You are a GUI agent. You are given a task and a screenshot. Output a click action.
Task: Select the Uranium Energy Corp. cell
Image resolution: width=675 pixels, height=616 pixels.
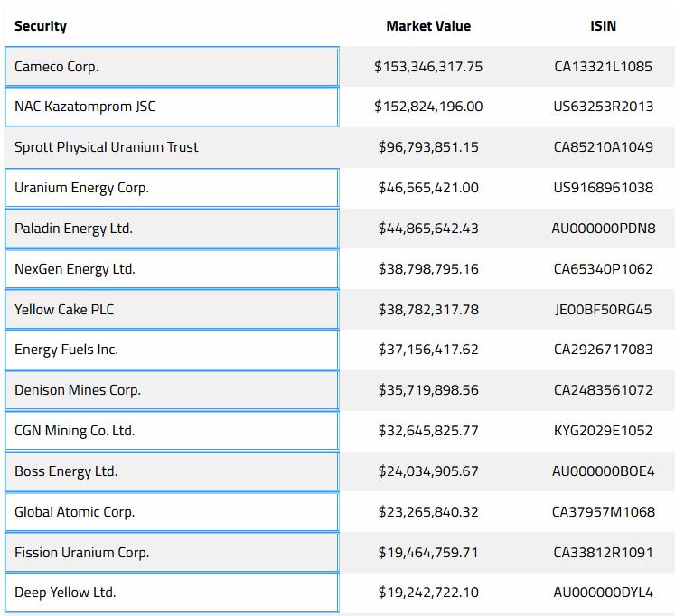point(171,188)
